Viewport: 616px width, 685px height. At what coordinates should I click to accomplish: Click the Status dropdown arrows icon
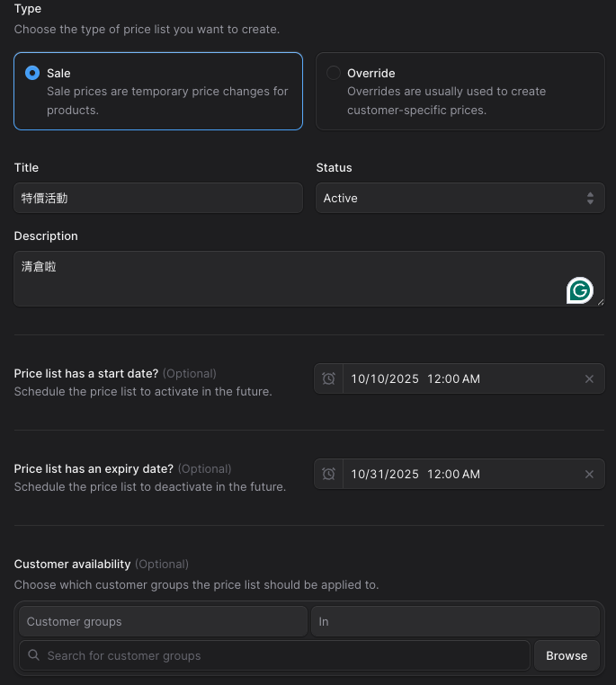(x=590, y=199)
